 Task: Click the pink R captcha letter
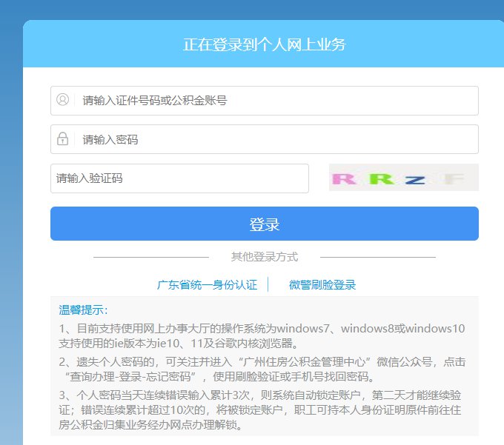[x=344, y=179]
